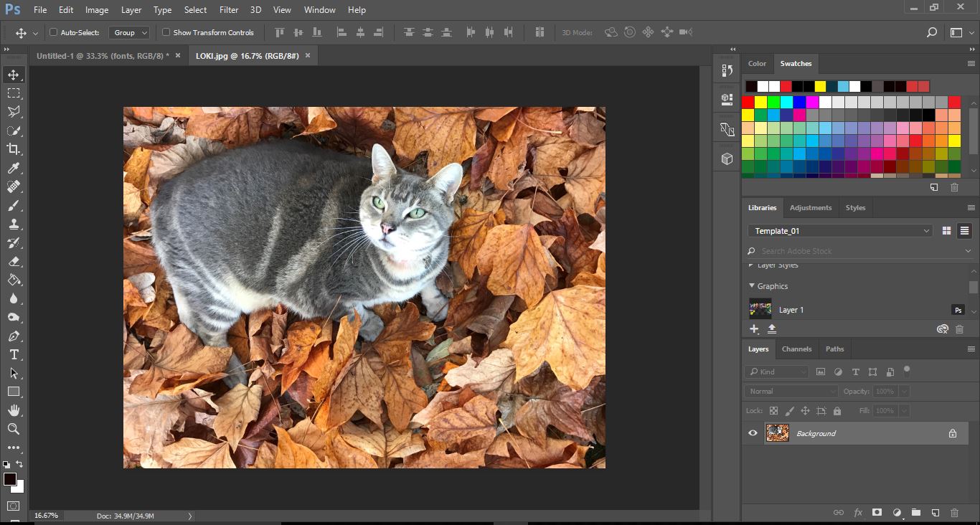Switch to the Untitled-1 document tab

(103, 55)
